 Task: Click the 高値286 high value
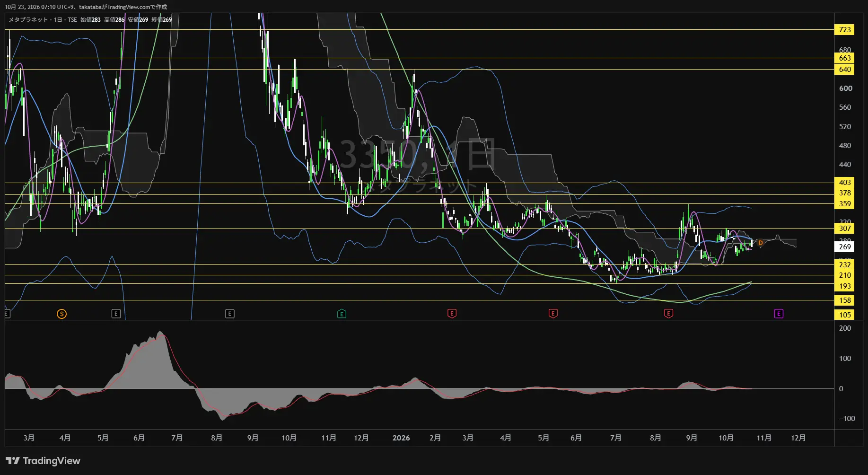click(x=114, y=20)
